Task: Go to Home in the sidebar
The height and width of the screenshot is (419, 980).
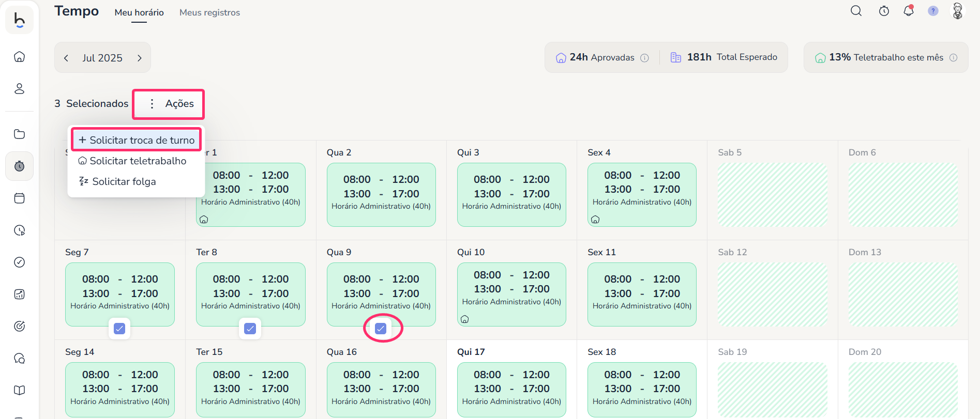Action: 19,57
